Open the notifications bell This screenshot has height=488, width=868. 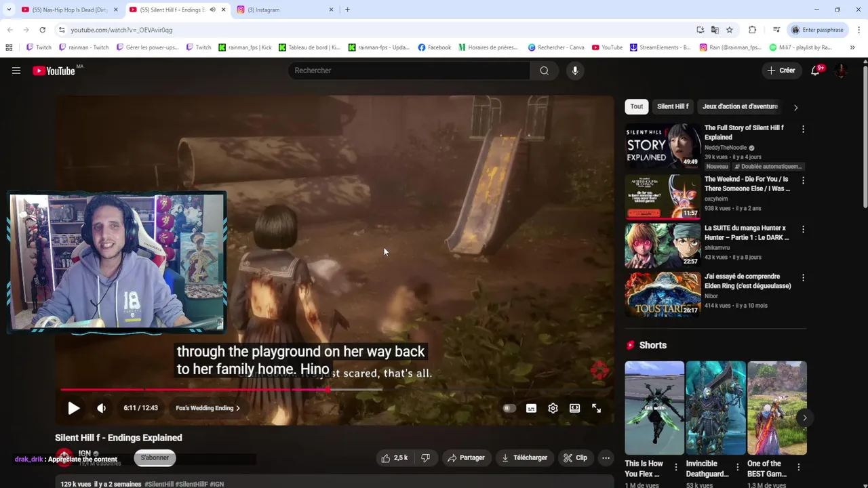(x=816, y=70)
